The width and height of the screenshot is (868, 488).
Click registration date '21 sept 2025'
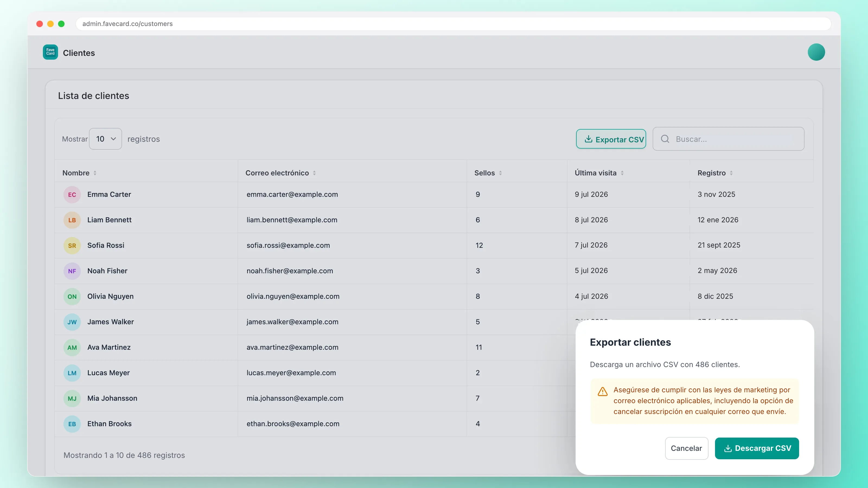pyautogui.click(x=719, y=245)
